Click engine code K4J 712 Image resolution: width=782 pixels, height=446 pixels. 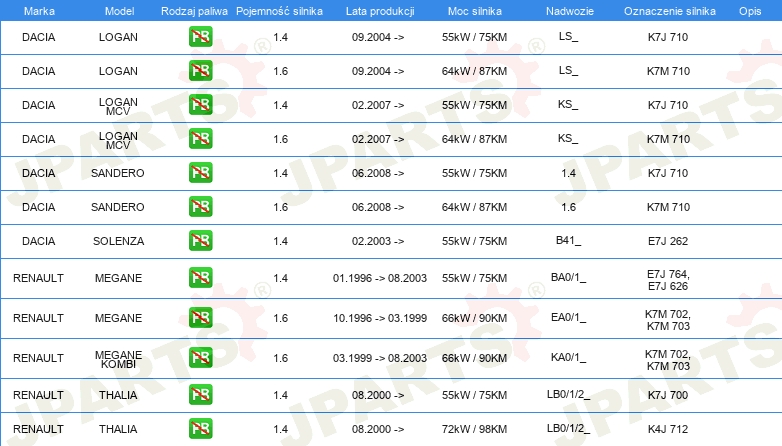668,429
